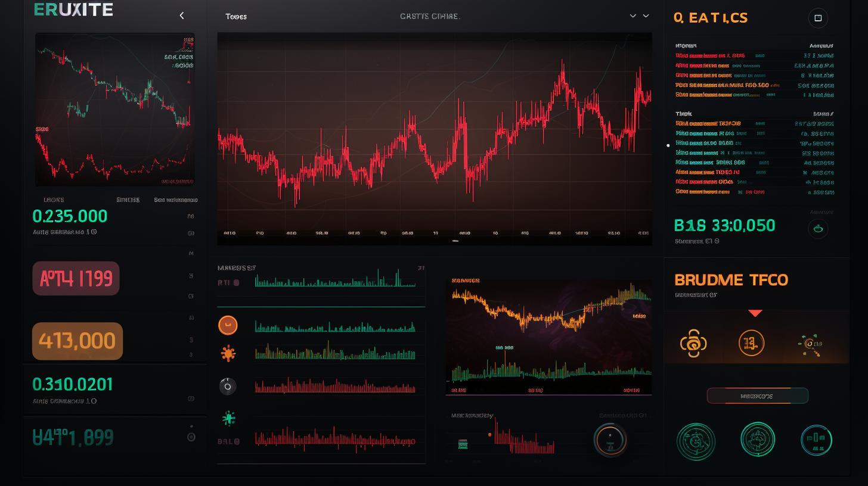The image size is (868, 486).
Task: Open the candlestick mini chart in the left panel
Action: click(x=114, y=110)
